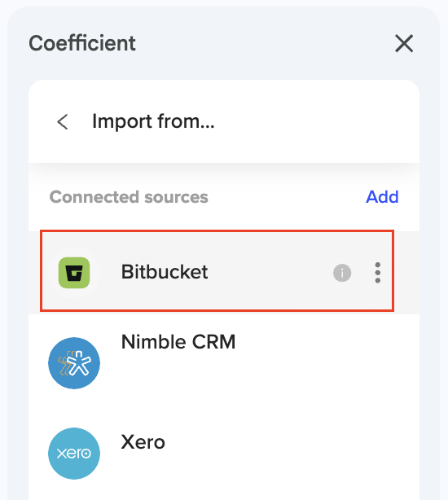Viewport: 448px width, 500px height.
Task: Pick the Xero source name text
Action: click(x=143, y=442)
